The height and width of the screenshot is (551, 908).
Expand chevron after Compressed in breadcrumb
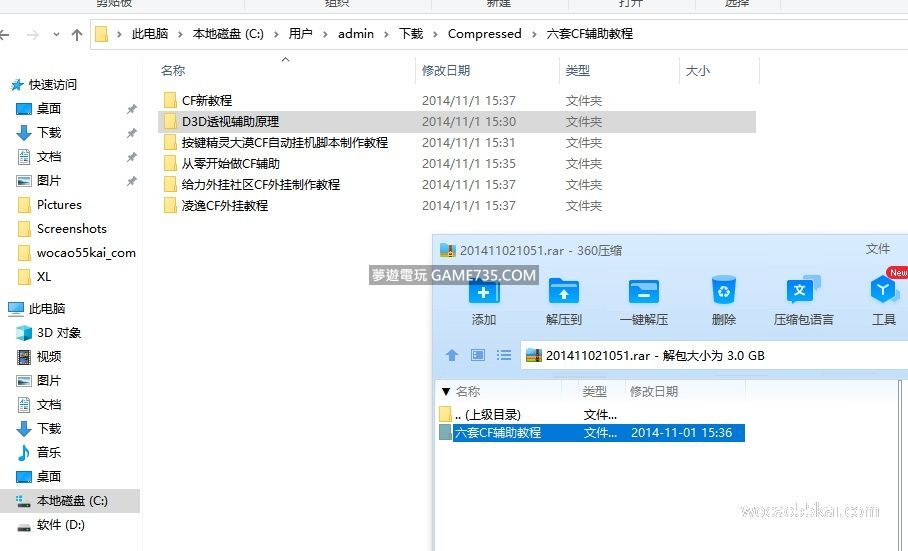click(x=533, y=34)
